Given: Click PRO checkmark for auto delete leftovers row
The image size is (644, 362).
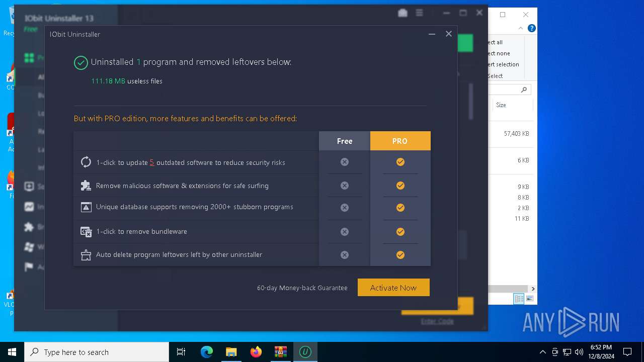Looking at the screenshot, I should 400,255.
